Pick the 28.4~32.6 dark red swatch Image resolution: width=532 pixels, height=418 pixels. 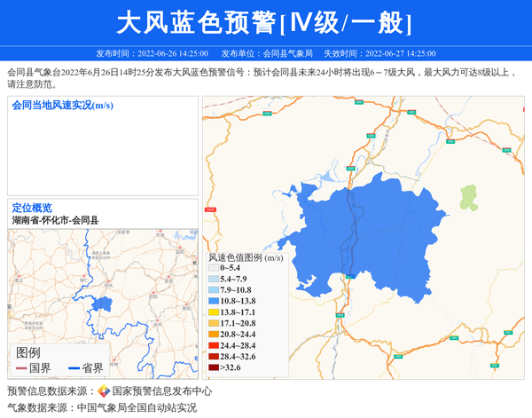tap(214, 357)
